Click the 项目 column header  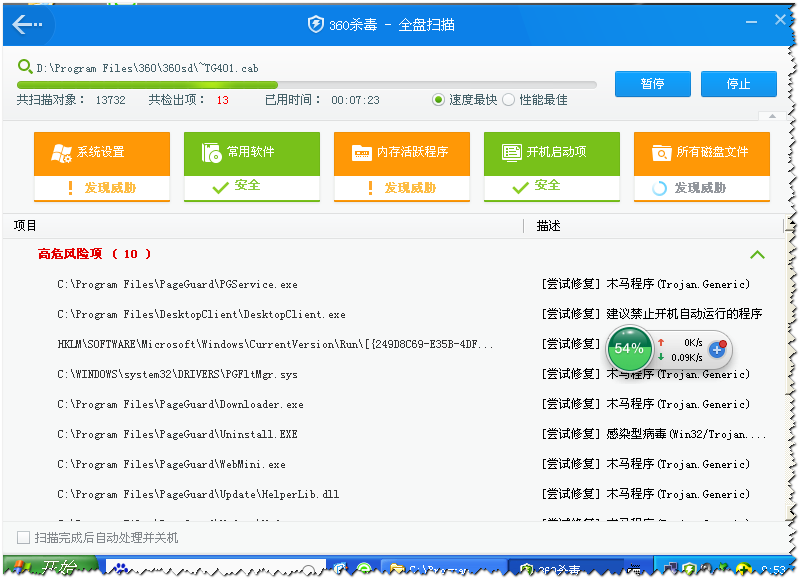(x=23, y=226)
